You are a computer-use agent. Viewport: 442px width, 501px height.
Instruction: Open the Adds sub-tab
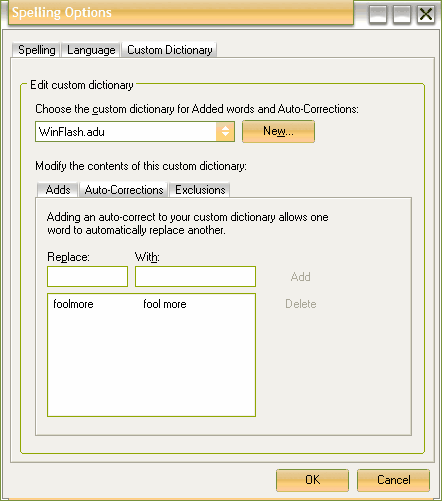(x=58, y=190)
